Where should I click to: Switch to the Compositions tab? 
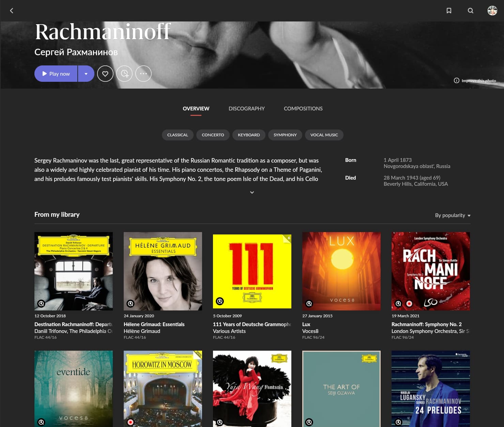click(x=303, y=108)
